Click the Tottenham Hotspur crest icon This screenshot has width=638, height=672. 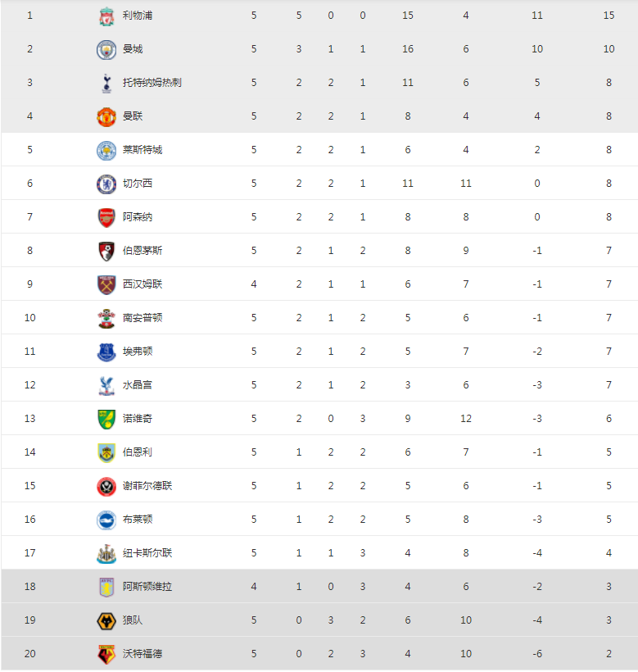pyautogui.click(x=106, y=83)
